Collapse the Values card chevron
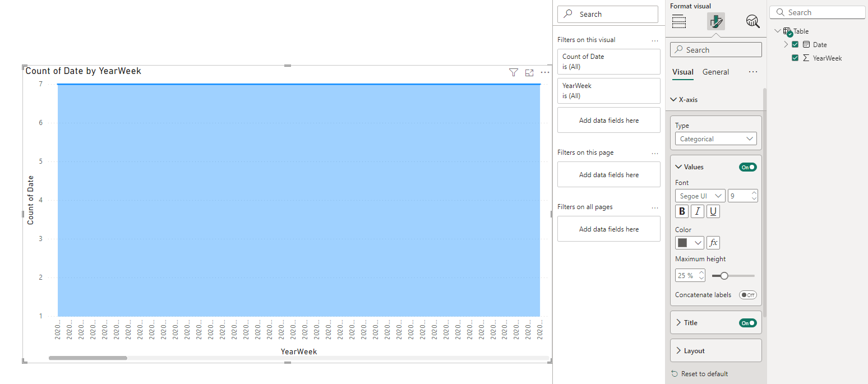This screenshot has height=384, width=868. tap(678, 167)
